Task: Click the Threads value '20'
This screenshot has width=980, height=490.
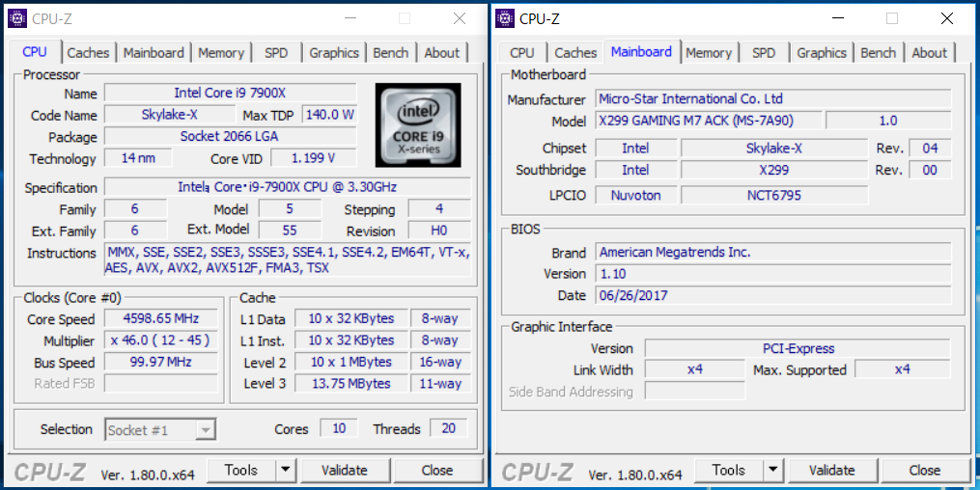Action: click(448, 428)
